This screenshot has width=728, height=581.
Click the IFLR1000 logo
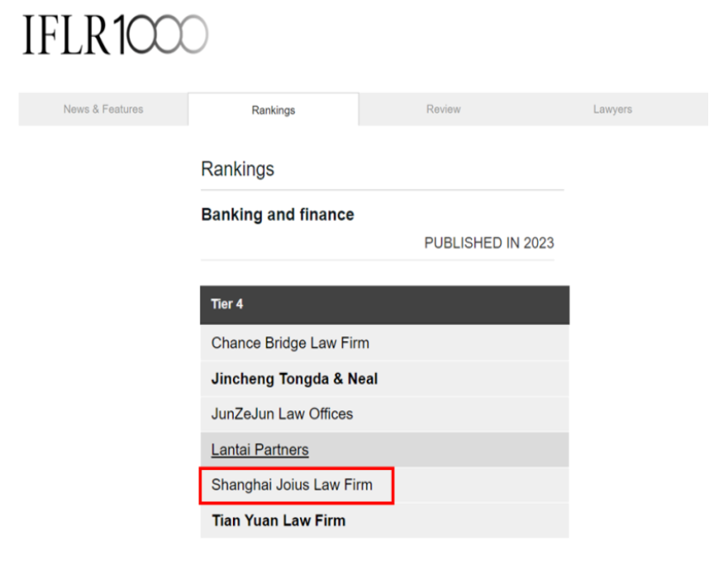pos(115,34)
